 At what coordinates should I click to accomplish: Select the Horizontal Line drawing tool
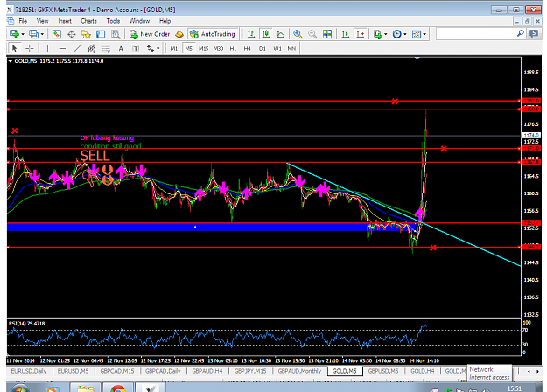62,48
